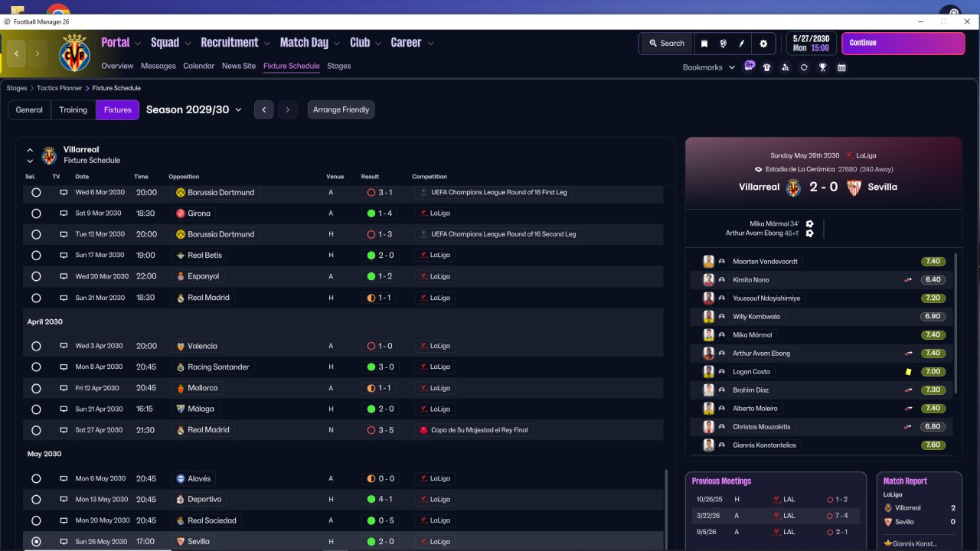Select the 6 Mar Borussia Dortmund fixture radio
The width and height of the screenshot is (980, 551).
[36, 193]
